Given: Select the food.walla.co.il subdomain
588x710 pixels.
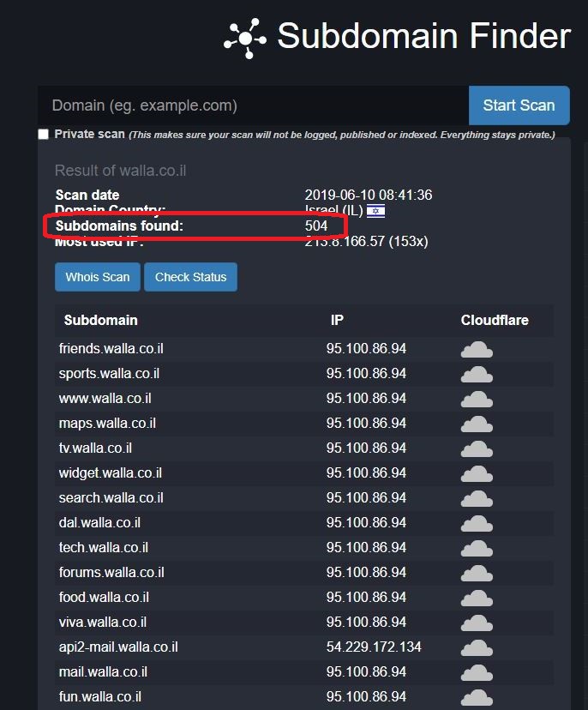Looking at the screenshot, I should 104,598.
